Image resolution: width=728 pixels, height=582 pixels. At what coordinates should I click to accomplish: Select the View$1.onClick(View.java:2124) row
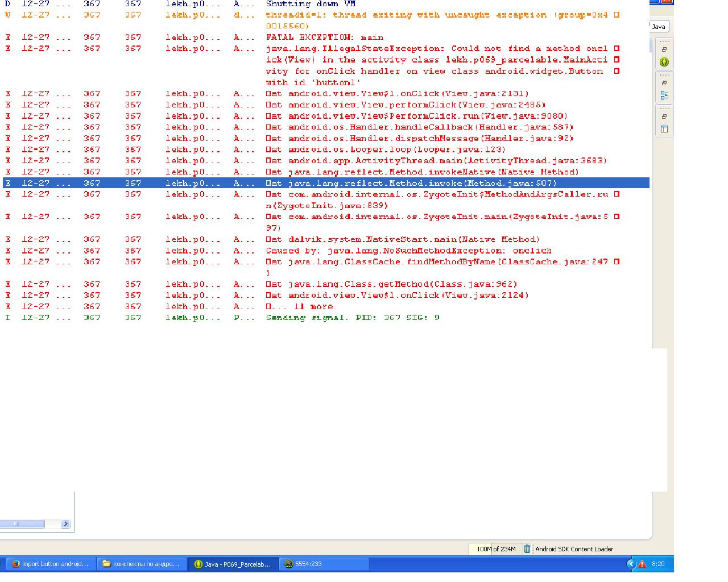(x=326, y=295)
